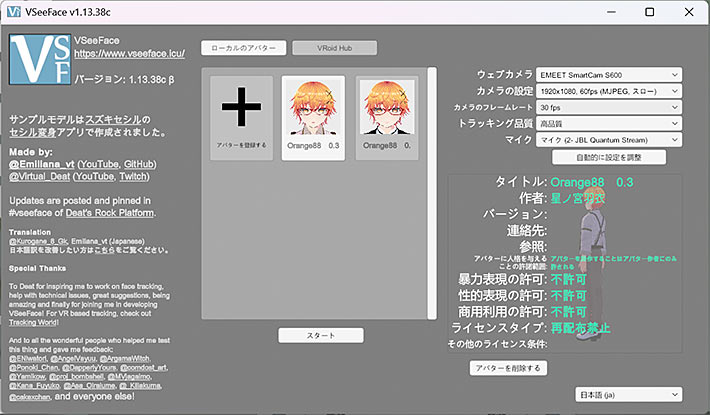Screen dimensions: 710x415
Task: Click the VSeeFace VSF logo
Action: tap(40, 59)
